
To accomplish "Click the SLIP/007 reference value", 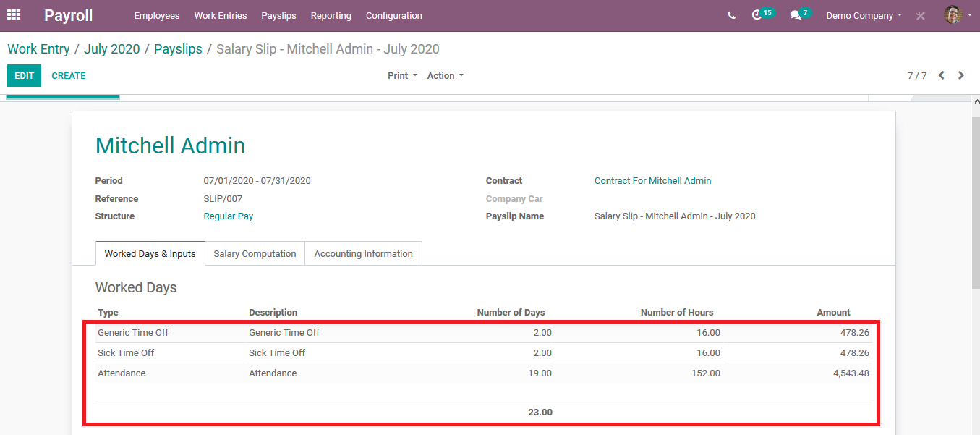I will click(x=223, y=198).
